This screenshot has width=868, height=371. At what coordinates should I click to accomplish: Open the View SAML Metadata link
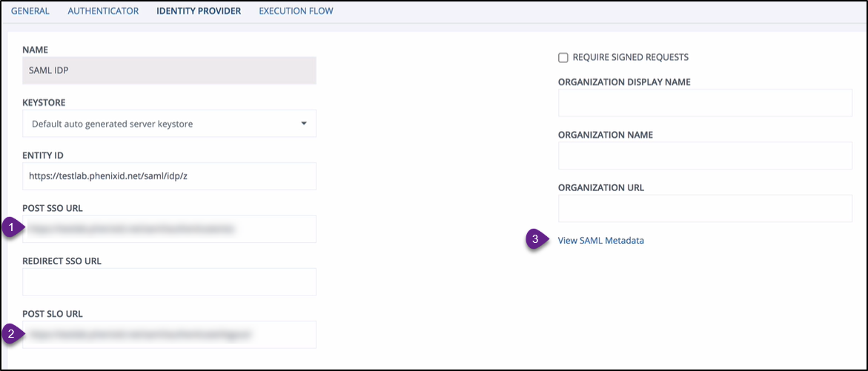pyautogui.click(x=601, y=240)
